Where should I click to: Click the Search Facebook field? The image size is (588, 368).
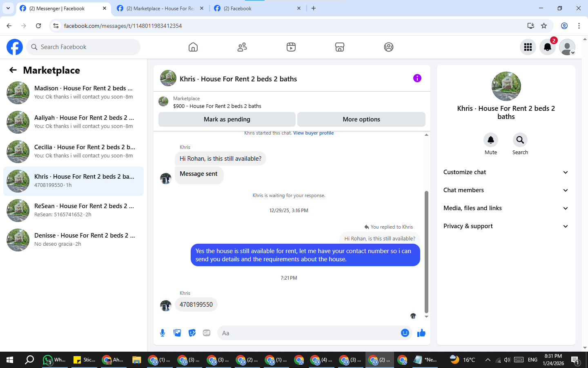tap(83, 47)
